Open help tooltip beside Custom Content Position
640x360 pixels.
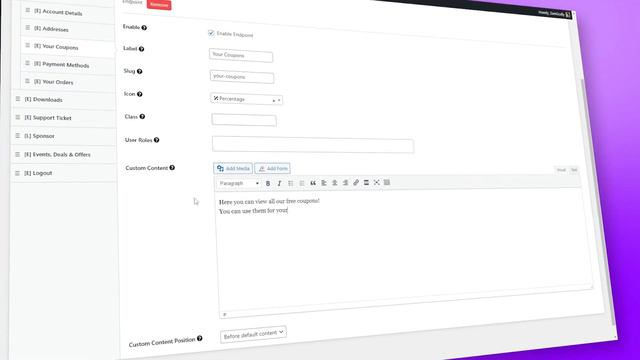pos(200,338)
